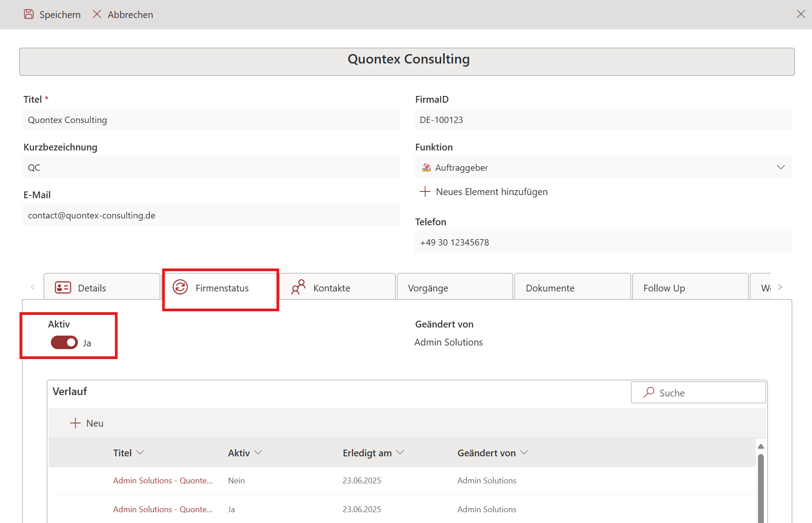The image size is (812, 523).
Task: Click the Speichern save disk icon
Action: point(29,14)
